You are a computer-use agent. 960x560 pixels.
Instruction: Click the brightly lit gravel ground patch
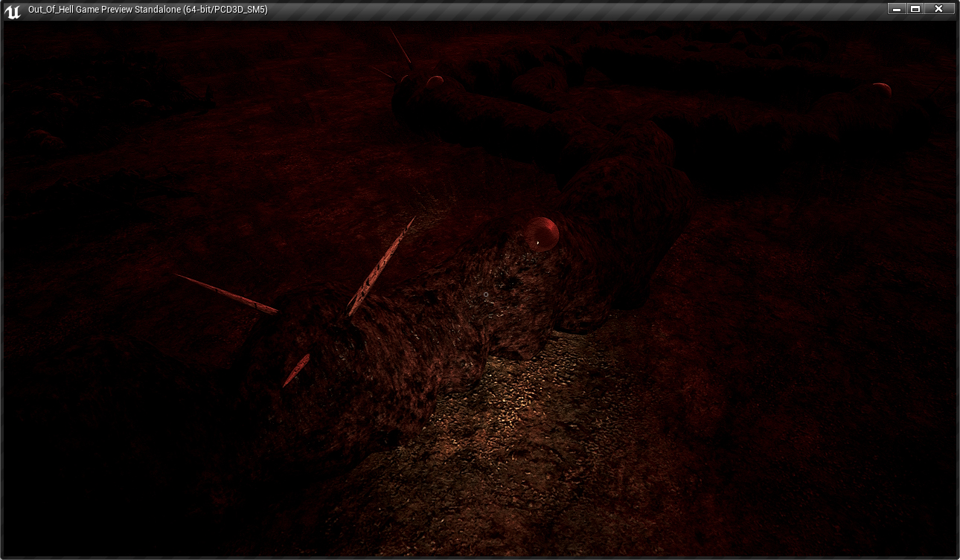pyautogui.click(x=513, y=402)
